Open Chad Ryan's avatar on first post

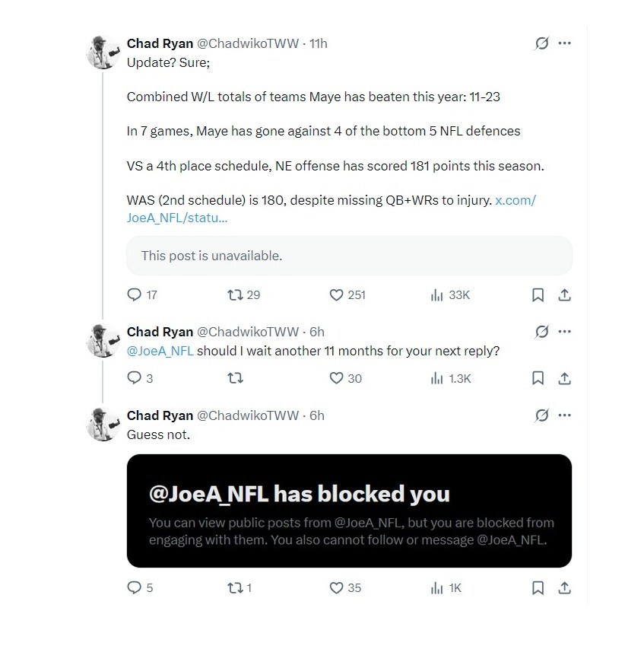103,53
